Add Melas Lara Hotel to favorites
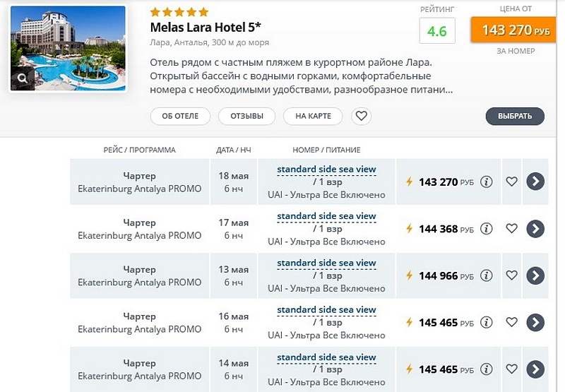Image resolution: width=565 pixels, height=392 pixels. 362,116
